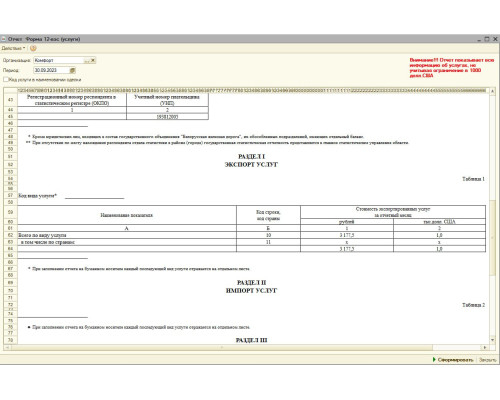Open the organization selection ellipsis button
This screenshot has height=400, width=500.
[87, 60]
